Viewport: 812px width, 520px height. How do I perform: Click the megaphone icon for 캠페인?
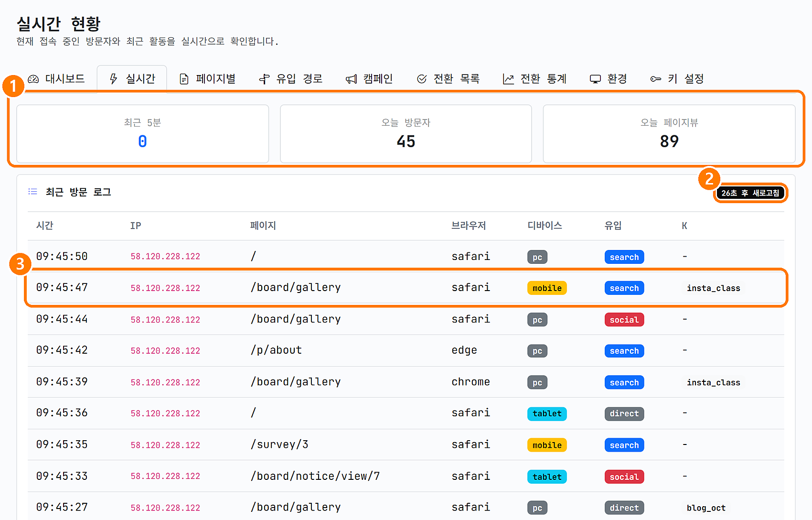[x=351, y=79]
